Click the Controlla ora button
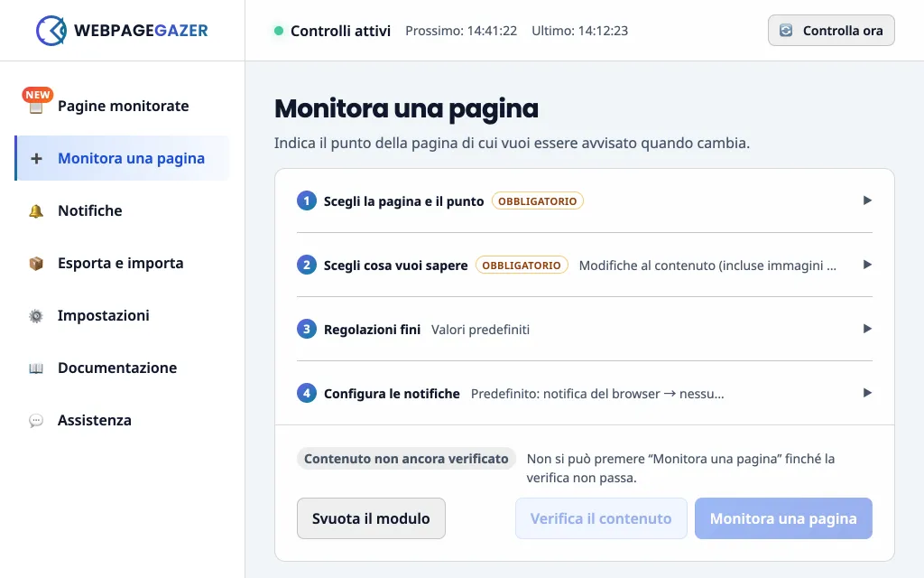Screen dimensions: 924x578 pos(831,31)
